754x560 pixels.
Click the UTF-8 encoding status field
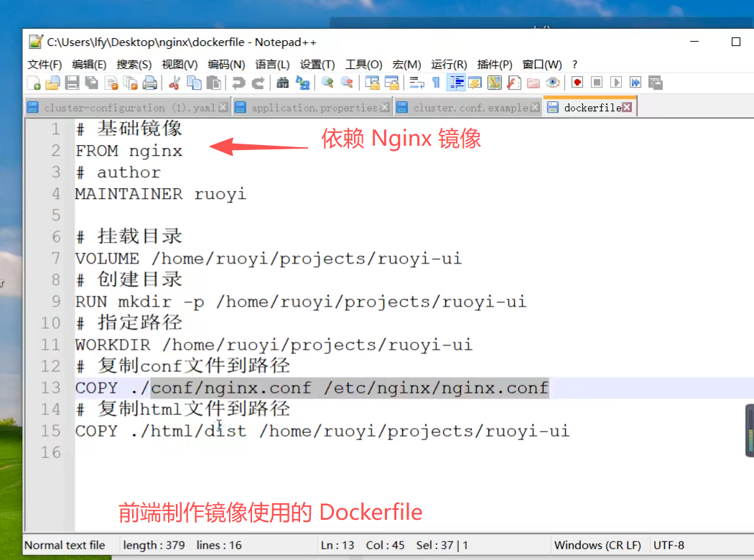(x=669, y=545)
